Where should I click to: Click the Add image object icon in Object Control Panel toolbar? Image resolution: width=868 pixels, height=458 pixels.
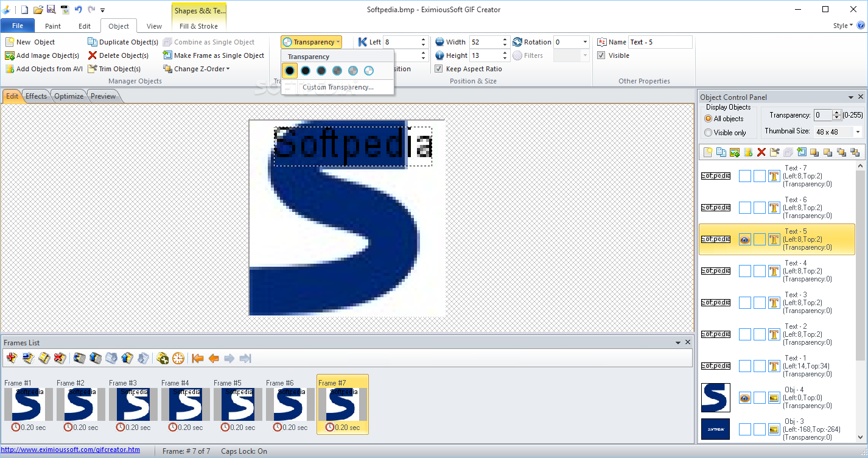point(735,152)
